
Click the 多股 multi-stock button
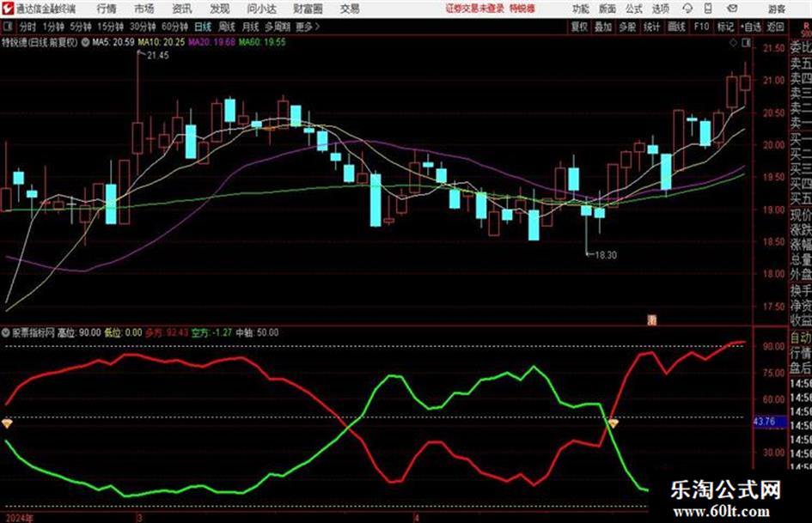tap(627, 27)
